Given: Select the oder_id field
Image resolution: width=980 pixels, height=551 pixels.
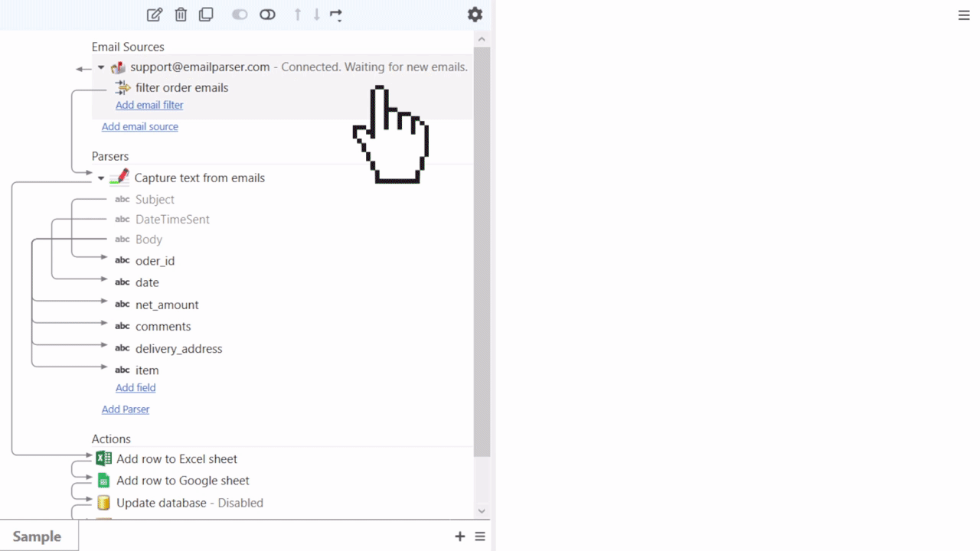Looking at the screenshot, I should [155, 261].
